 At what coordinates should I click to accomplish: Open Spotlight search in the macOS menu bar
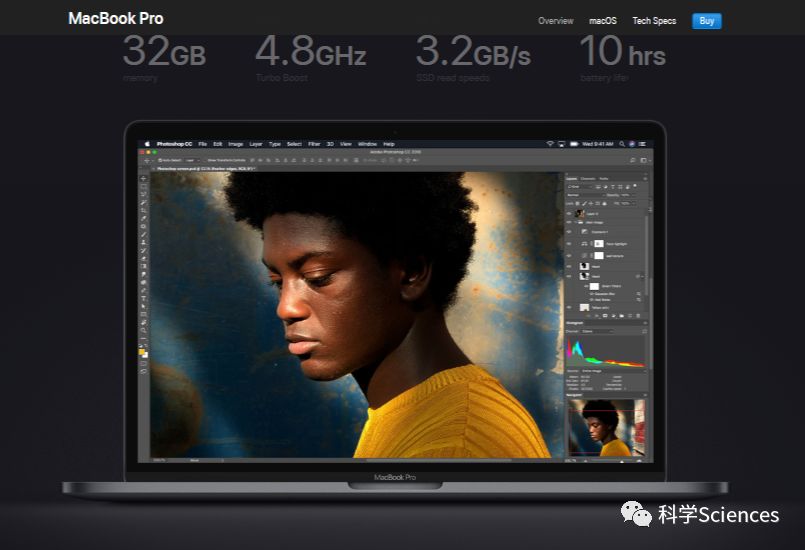pos(622,144)
